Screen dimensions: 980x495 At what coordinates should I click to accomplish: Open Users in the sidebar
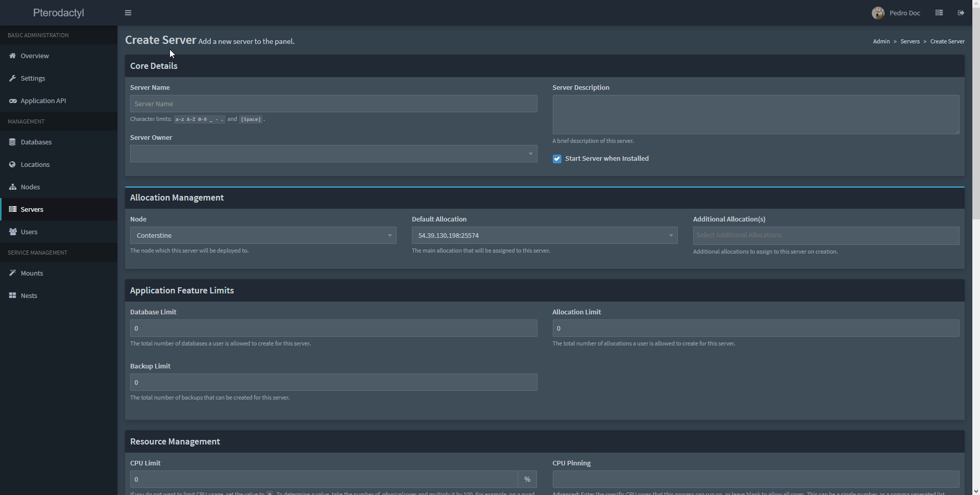click(59, 232)
